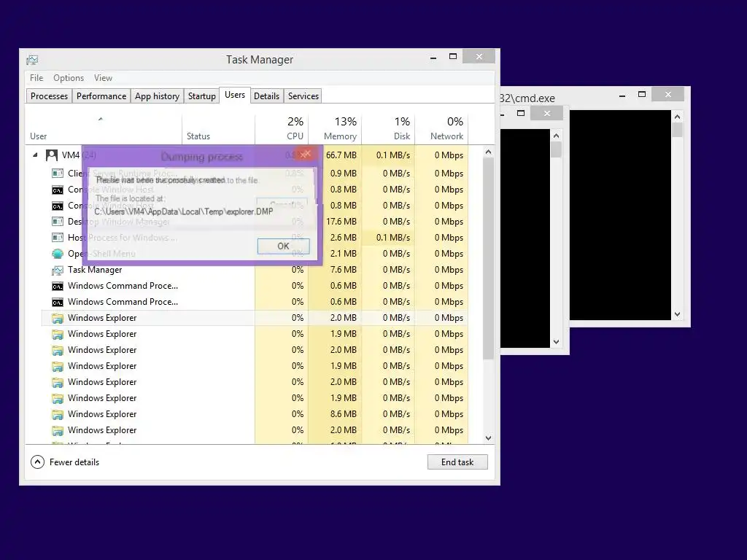The image size is (747, 560).
Task: Click the scroll-up arrow in the front cmd window
Action: [556, 136]
